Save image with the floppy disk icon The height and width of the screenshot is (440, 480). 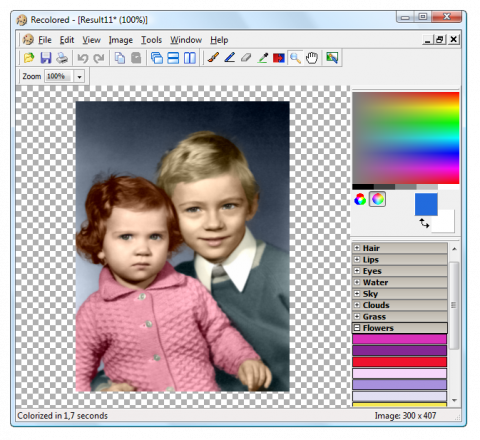tap(46, 58)
